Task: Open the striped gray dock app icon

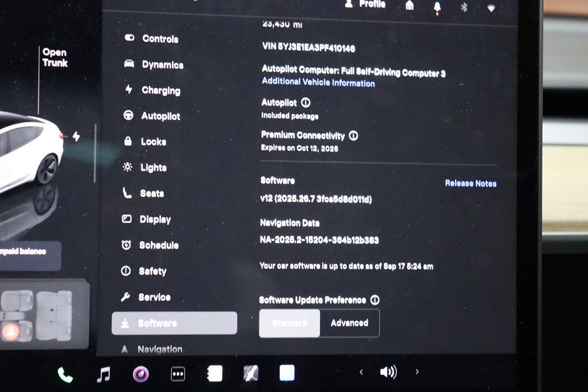Action: (x=251, y=374)
